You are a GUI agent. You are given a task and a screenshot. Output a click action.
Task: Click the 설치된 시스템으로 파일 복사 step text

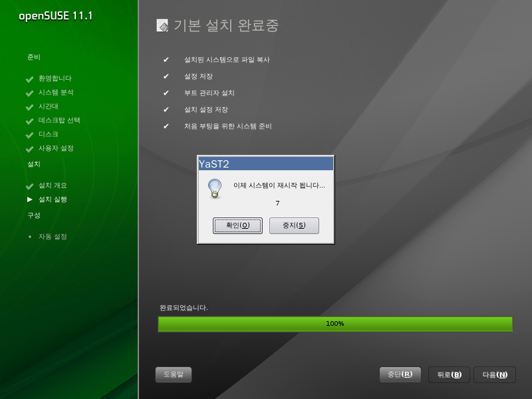coord(227,60)
